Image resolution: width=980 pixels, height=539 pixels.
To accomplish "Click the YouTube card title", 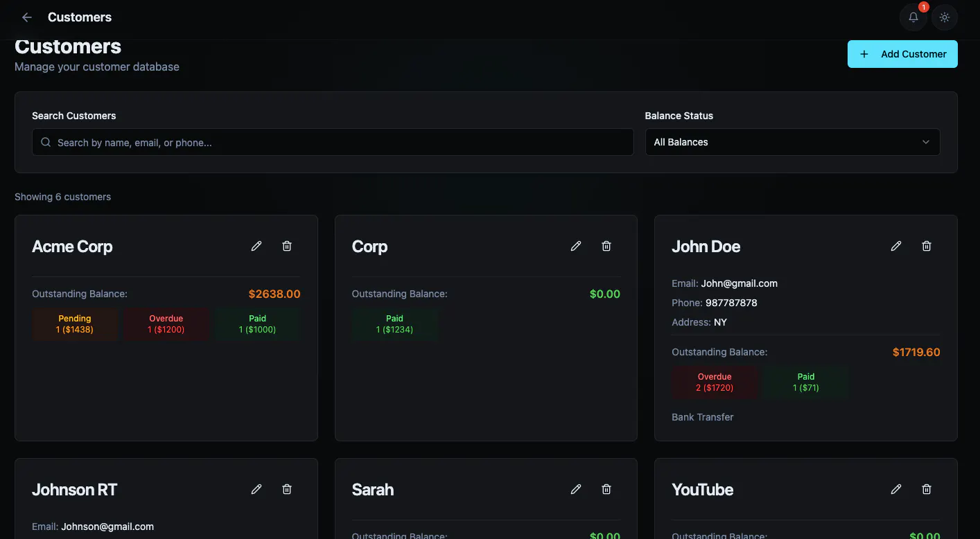I will (702, 490).
